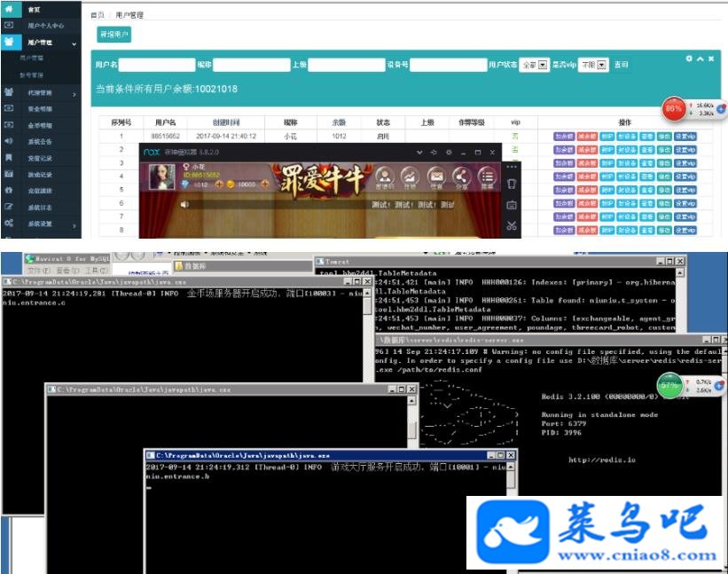This screenshot has height=574, width=728.
Task: Select the scissors tool in Nox sidebar
Action: point(511,226)
